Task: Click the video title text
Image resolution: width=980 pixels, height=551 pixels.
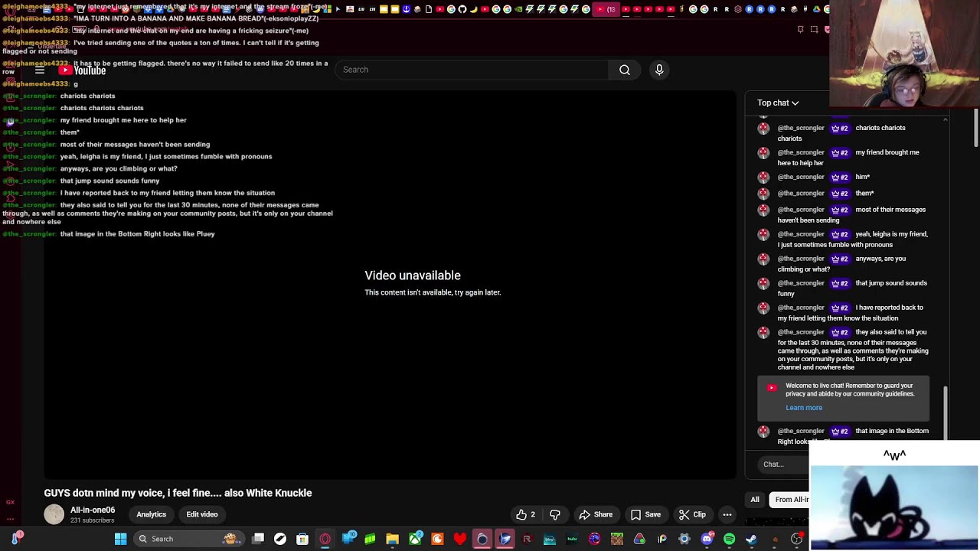Action: point(178,493)
